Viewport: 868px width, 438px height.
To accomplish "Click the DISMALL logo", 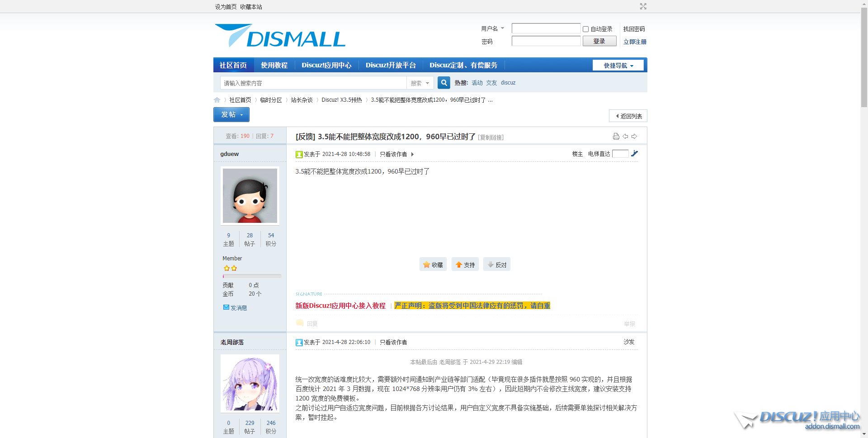I will click(x=280, y=36).
